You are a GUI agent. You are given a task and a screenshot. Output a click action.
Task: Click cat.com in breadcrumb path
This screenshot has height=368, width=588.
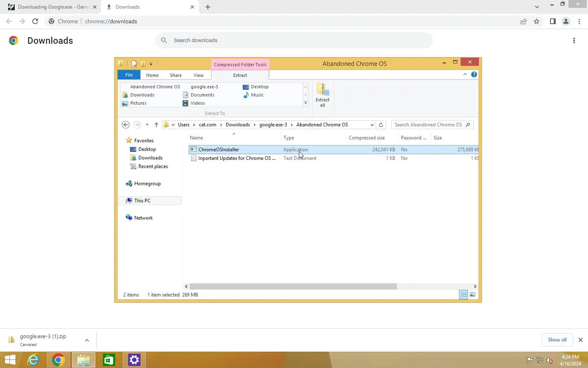pyautogui.click(x=207, y=125)
